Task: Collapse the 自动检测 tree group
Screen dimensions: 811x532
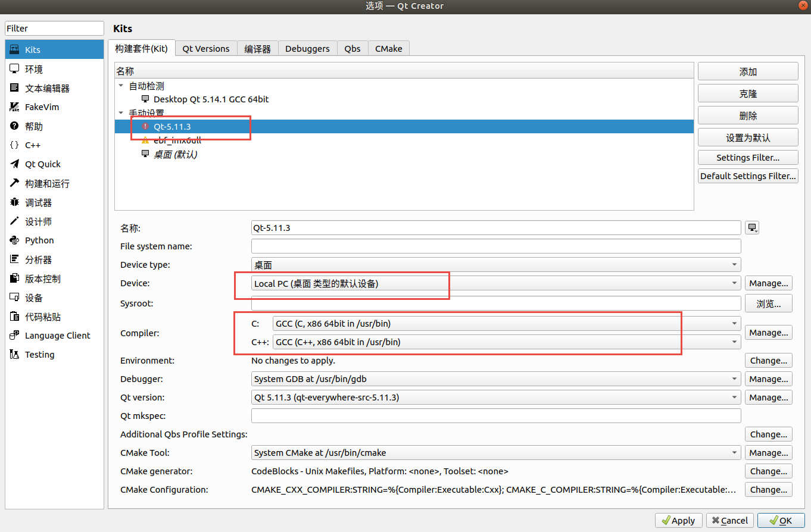Action: (x=121, y=86)
